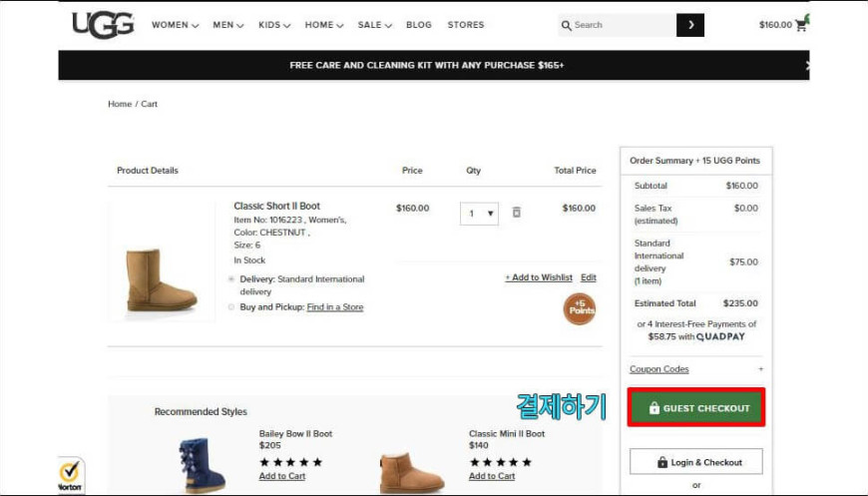The width and height of the screenshot is (868, 496).
Task: Open the quantity dropdown
Action: click(x=479, y=214)
